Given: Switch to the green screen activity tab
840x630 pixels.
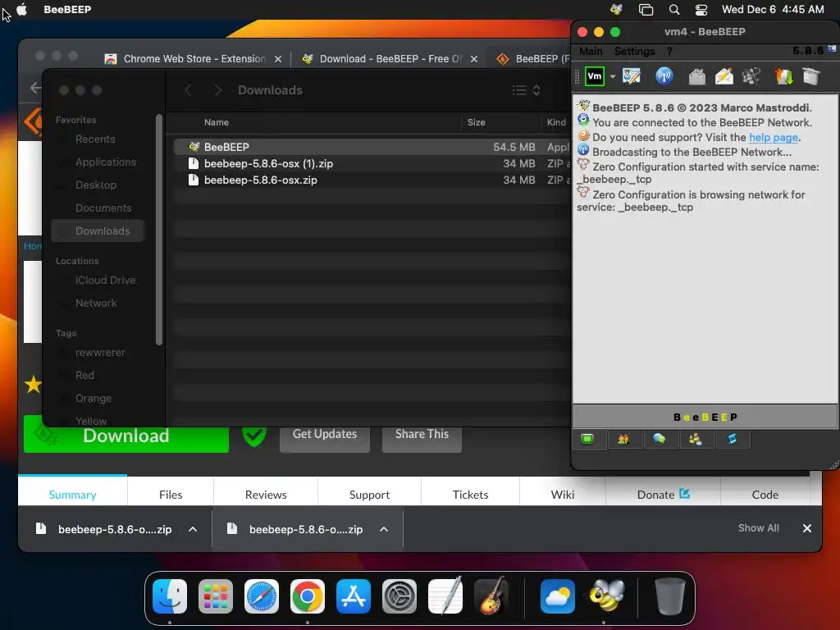Looking at the screenshot, I should click(x=587, y=440).
